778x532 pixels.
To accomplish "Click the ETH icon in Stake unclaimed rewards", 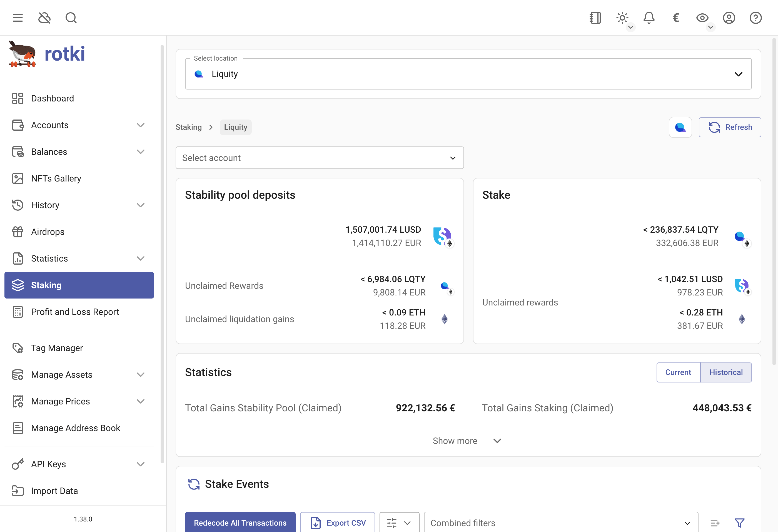I will (x=742, y=319).
